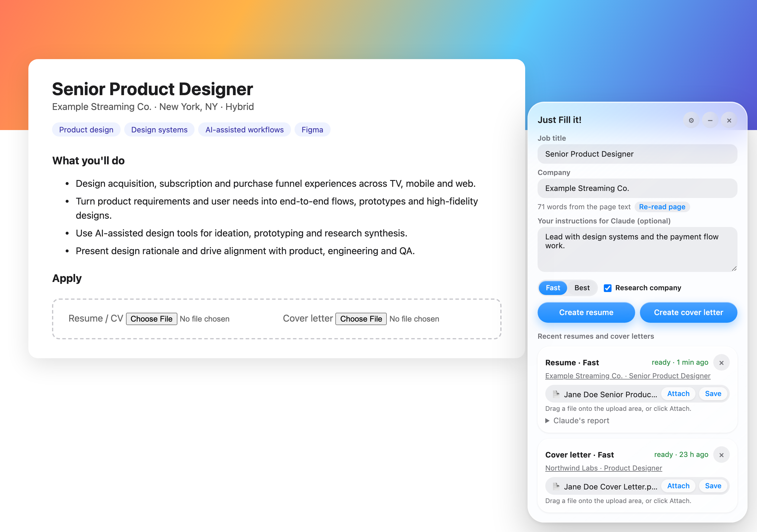The height and width of the screenshot is (532, 757).
Task: Click the Present design rationale bullet
Action: pos(245,251)
